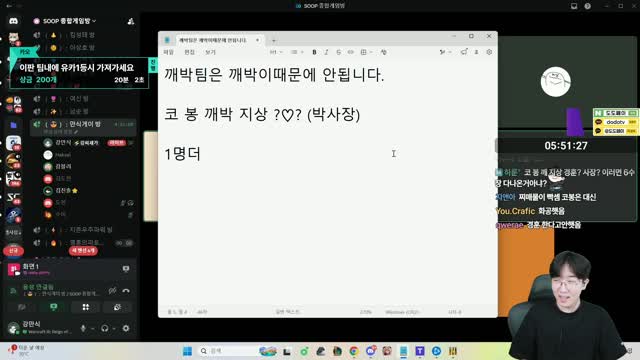
Task: Open Discord user settings gear
Action: coord(126,328)
